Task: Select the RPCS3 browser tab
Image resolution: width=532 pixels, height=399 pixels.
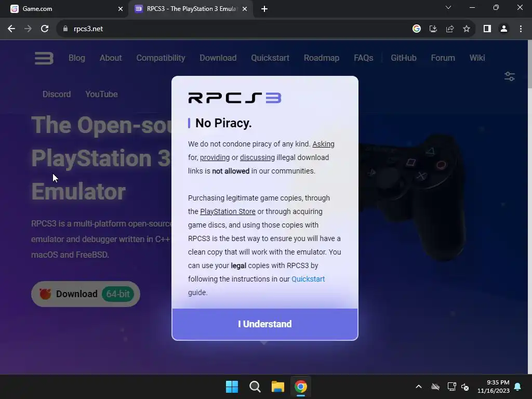Action: pos(190,9)
